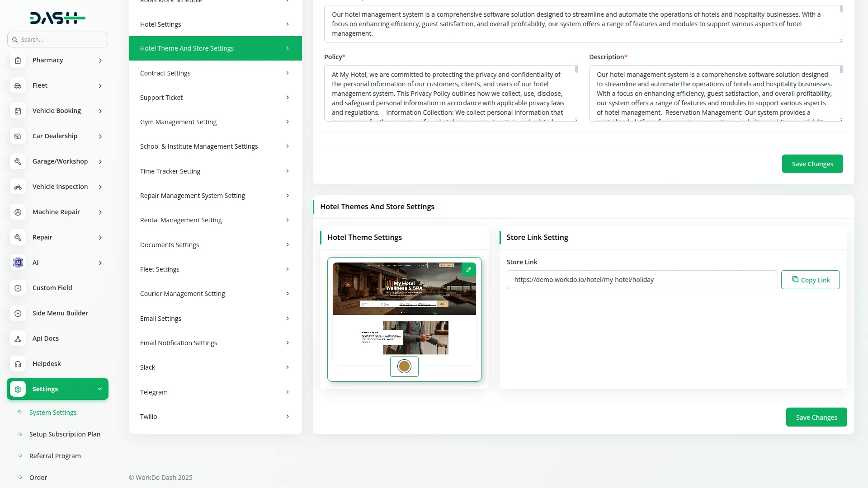Click the Helpdesk headset icon
The width and height of the screenshot is (868, 488).
18,364
